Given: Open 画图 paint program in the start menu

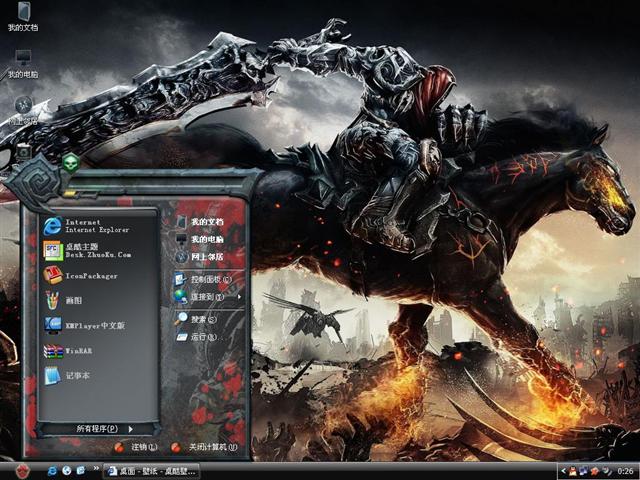Looking at the screenshot, I should [98, 300].
